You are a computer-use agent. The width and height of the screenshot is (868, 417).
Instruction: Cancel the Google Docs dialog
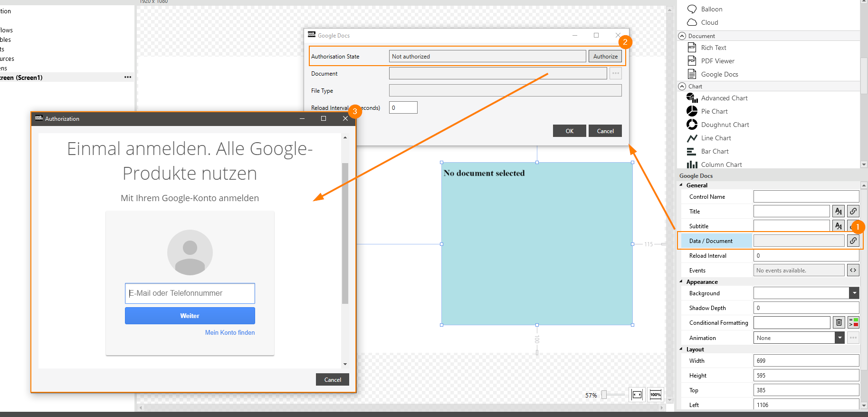pyautogui.click(x=605, y=131)
